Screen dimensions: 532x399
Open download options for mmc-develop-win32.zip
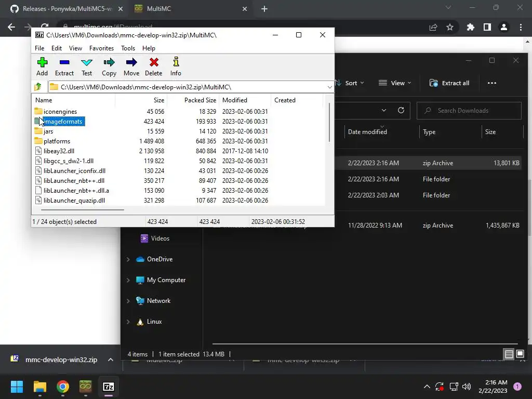pos(110,360)
